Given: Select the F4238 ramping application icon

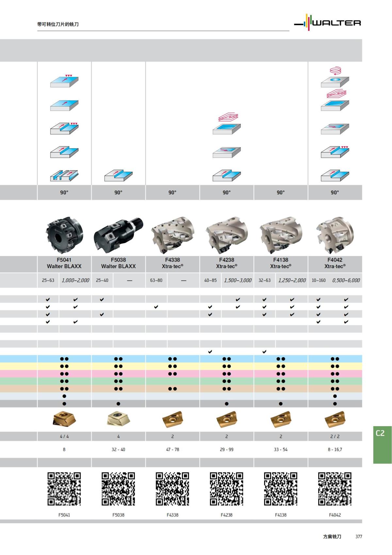Looking at the screenshot, I should [x=227, y=152].
